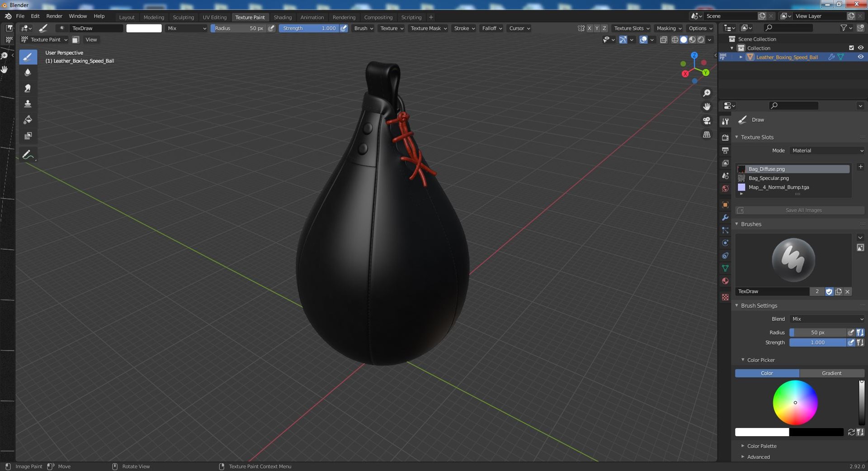Click the header brush color swatch
The width and height of the screenshot is (868, 471).
click(144, 28)
